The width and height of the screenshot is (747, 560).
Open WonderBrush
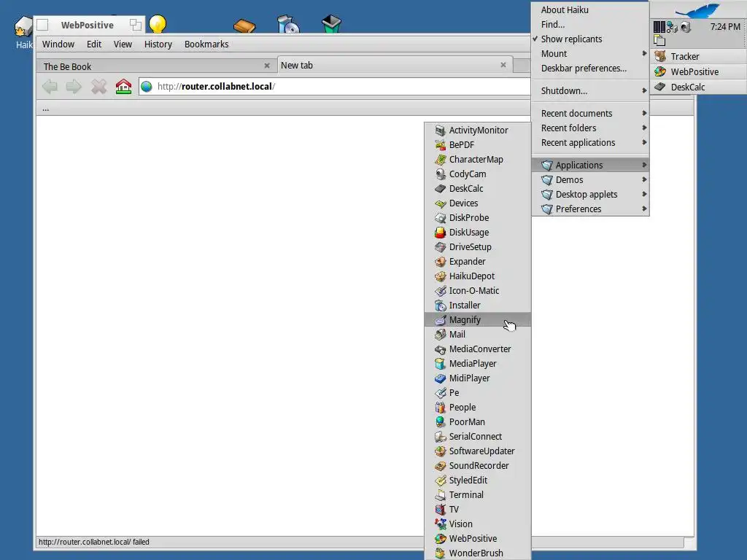(477, 553)
